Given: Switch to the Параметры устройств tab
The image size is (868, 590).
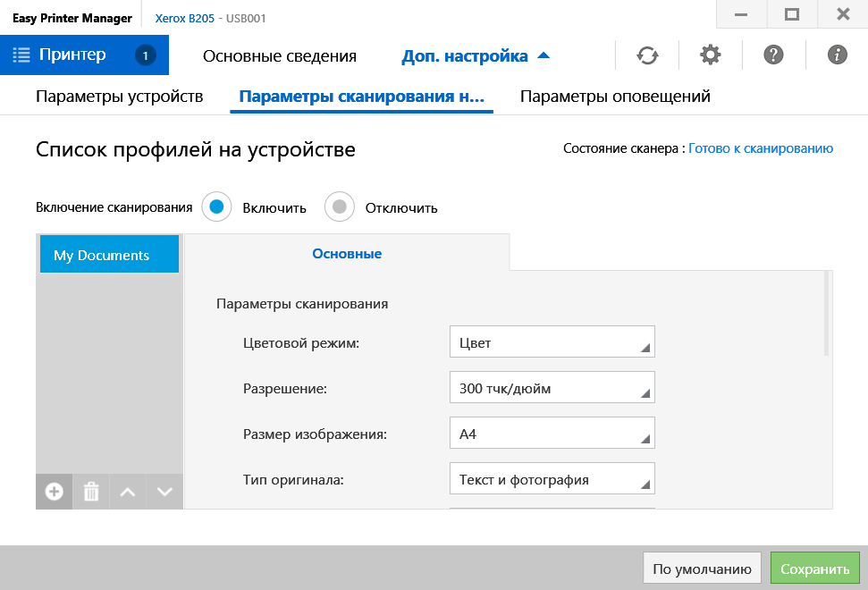Looking at the screenshot, I should click(x=120, y=97).
